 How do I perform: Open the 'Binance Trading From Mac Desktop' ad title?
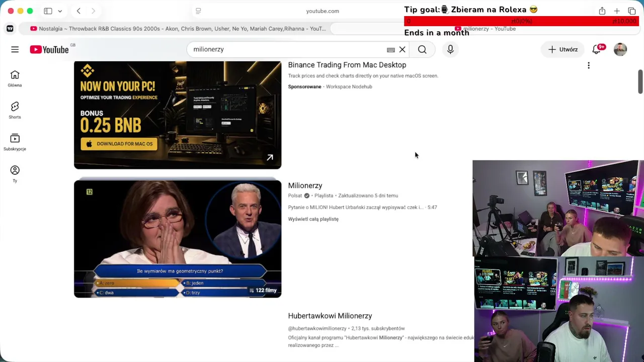347,65
